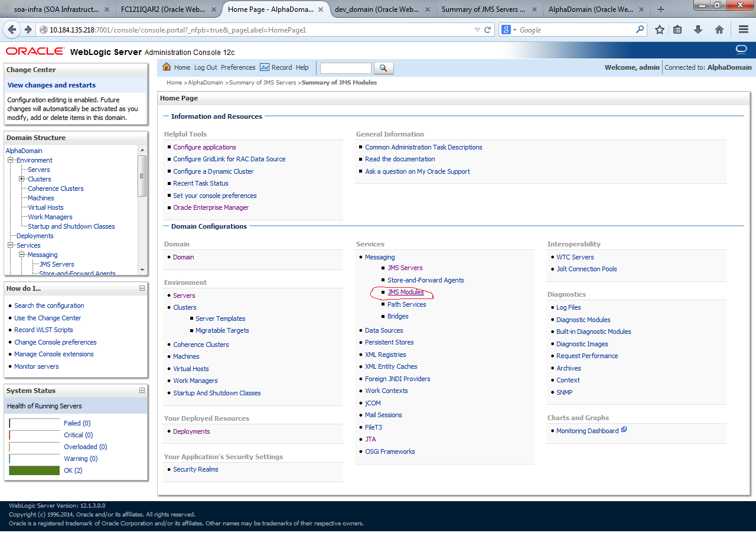756x536 pixels.
Task: Go back using the browser back arrow
Action: (12, 30)
